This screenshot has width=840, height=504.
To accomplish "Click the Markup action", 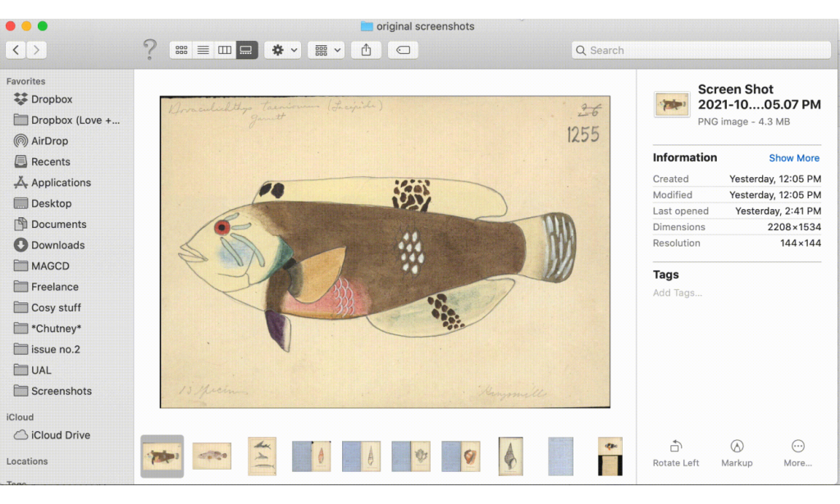I will click(x=737, y=454).
